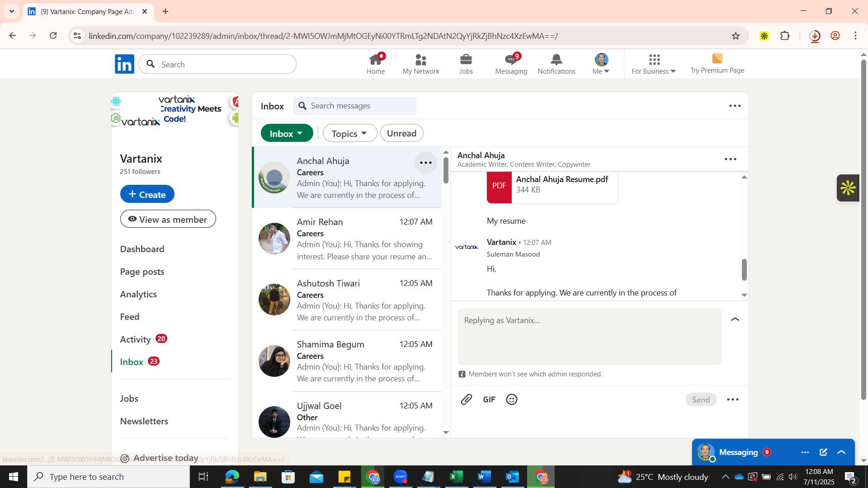Open My Network in top navigation
The image size is (868, 488).
[x=421, y=64]
